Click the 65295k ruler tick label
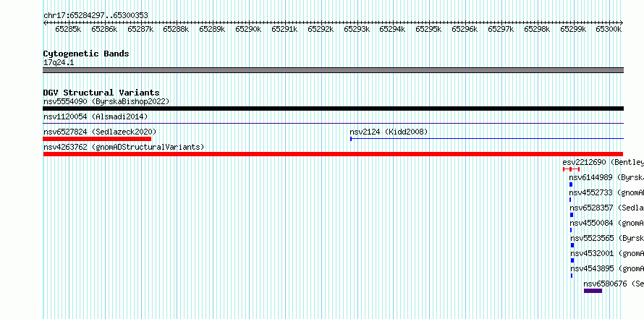The height and width of the screenshot is (319, 644). 428,29
